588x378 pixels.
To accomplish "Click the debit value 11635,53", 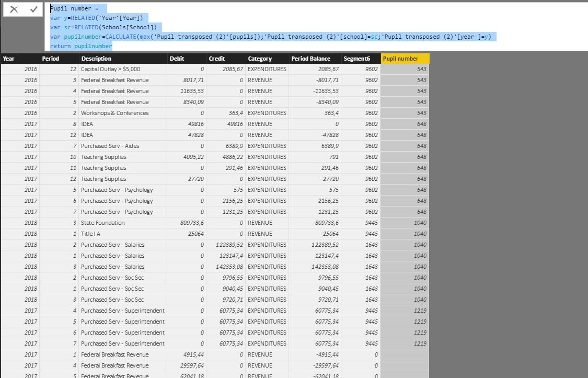I will (192, 91).
